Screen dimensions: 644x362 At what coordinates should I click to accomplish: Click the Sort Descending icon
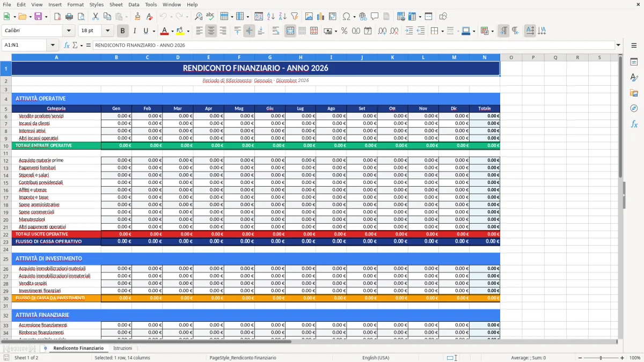pos(283,17)
